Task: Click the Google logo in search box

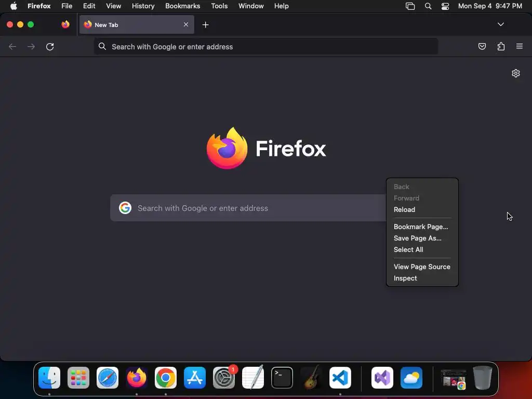Action: 125,208
